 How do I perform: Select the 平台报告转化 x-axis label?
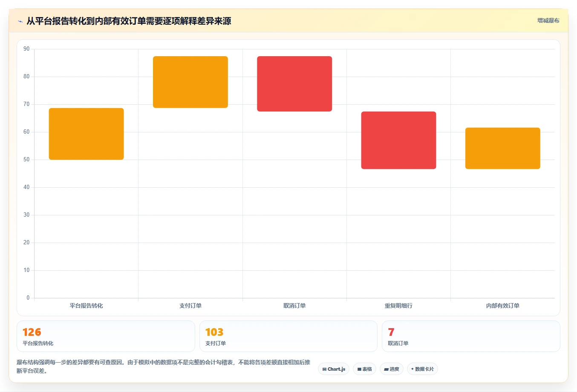coord(87,306)
